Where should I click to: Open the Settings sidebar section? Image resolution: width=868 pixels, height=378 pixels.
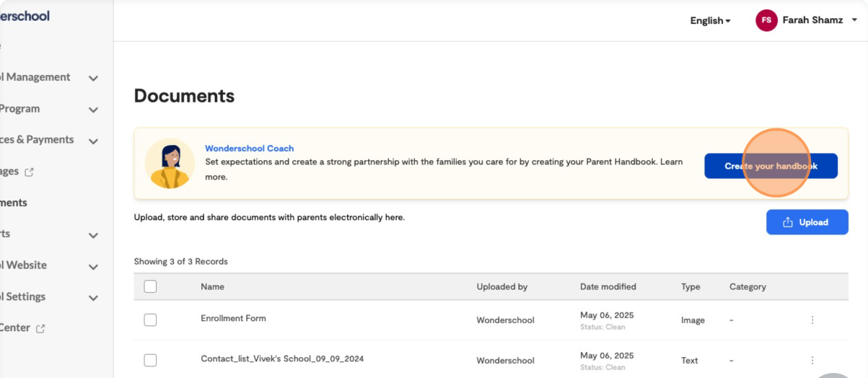pyautogui.click(x=23, y=296)
